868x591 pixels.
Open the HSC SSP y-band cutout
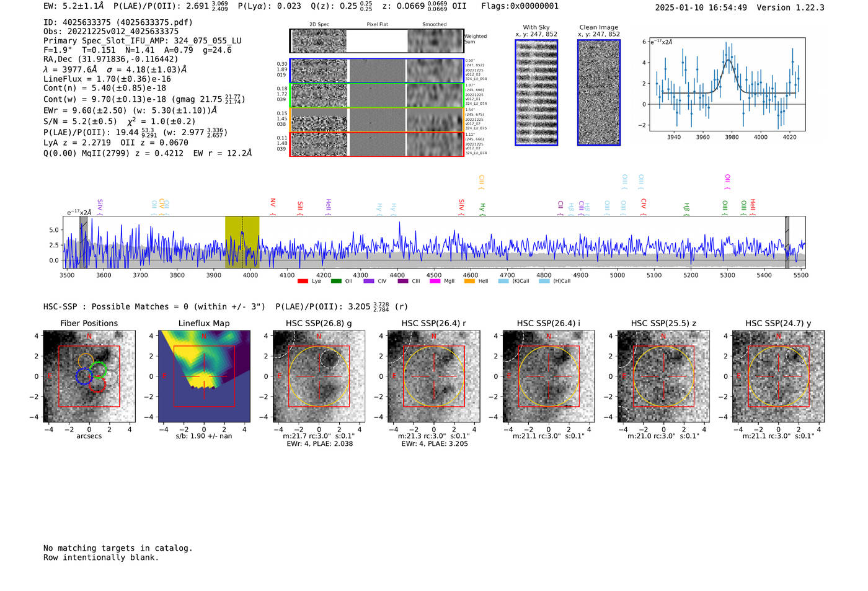tap(779, 376)
